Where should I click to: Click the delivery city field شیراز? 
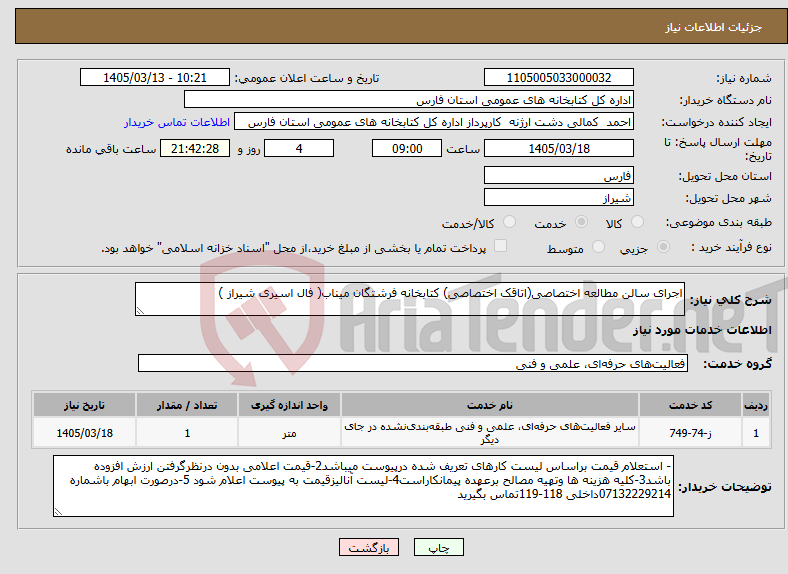pyautogui.click(x=558, y=197)
